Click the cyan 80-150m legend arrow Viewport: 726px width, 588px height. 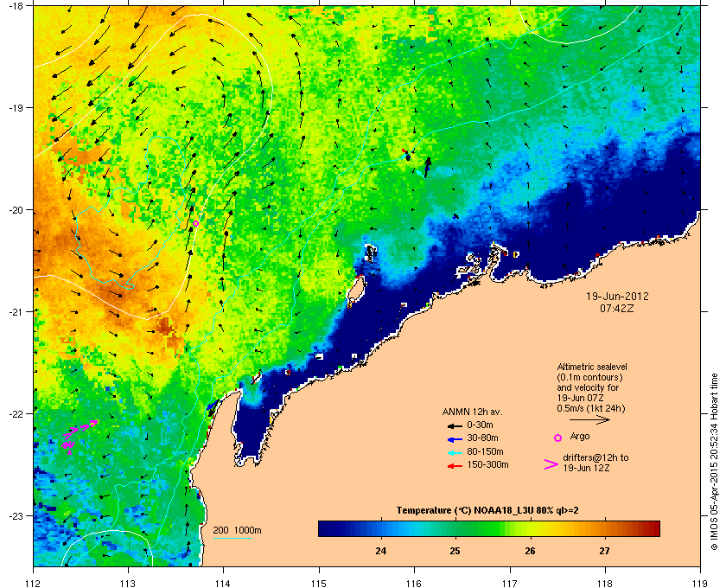(455, 452)
